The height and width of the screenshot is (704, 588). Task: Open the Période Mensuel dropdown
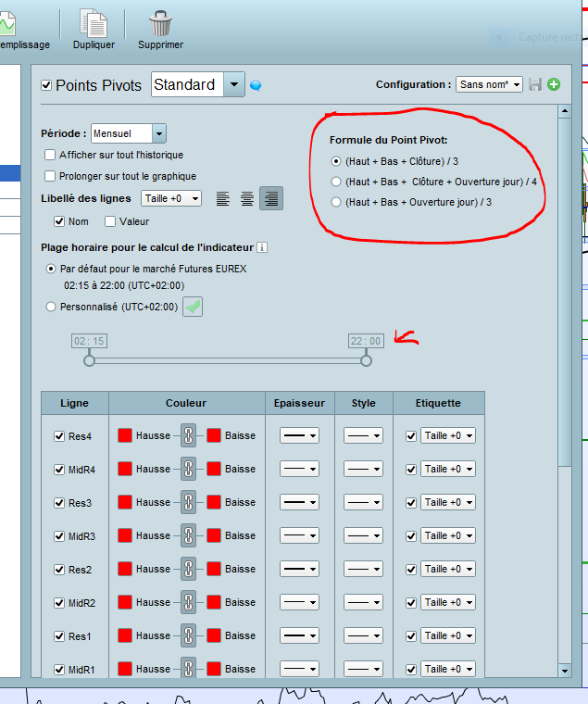(x=129, y=133)
